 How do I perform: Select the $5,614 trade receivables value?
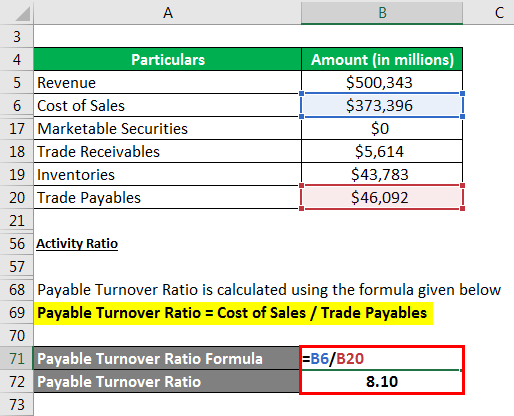[x=382, y=151]
